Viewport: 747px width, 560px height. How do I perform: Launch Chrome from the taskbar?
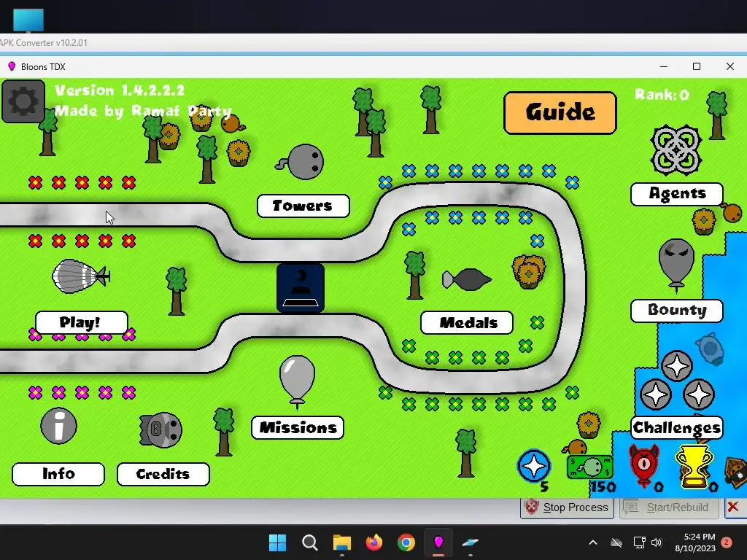click(x=406, y=542)
